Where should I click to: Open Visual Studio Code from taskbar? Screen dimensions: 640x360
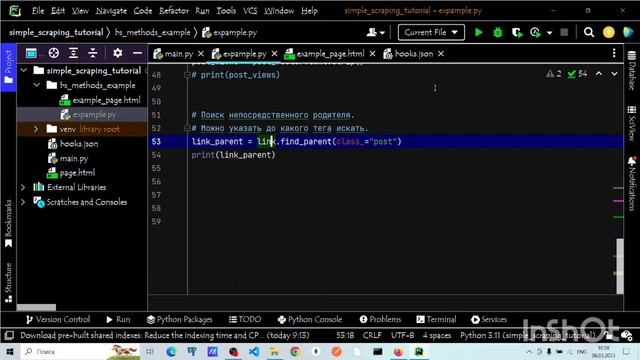(253, 351)
